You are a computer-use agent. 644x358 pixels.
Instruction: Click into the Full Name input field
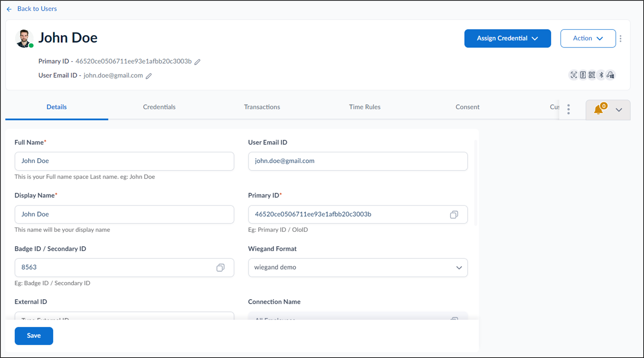pyautogui.click(x=124, y=161)
